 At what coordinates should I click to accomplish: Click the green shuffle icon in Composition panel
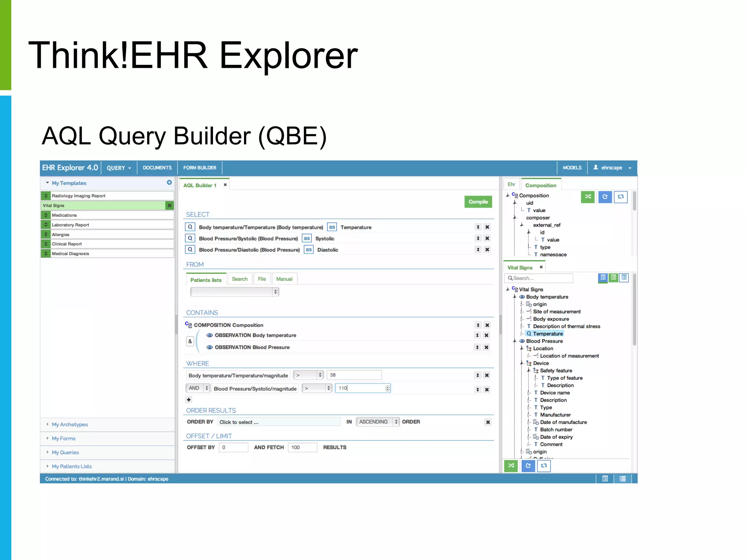point(588,197)
